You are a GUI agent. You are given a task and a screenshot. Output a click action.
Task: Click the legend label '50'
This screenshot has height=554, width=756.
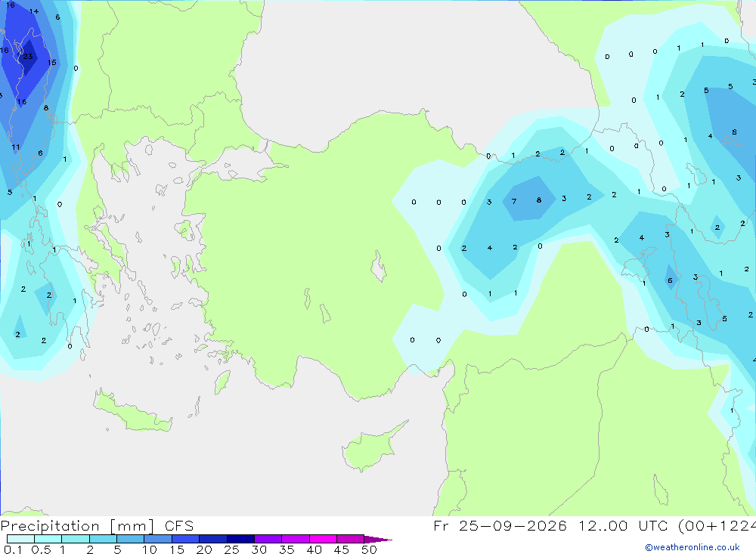tap(369, 549)
